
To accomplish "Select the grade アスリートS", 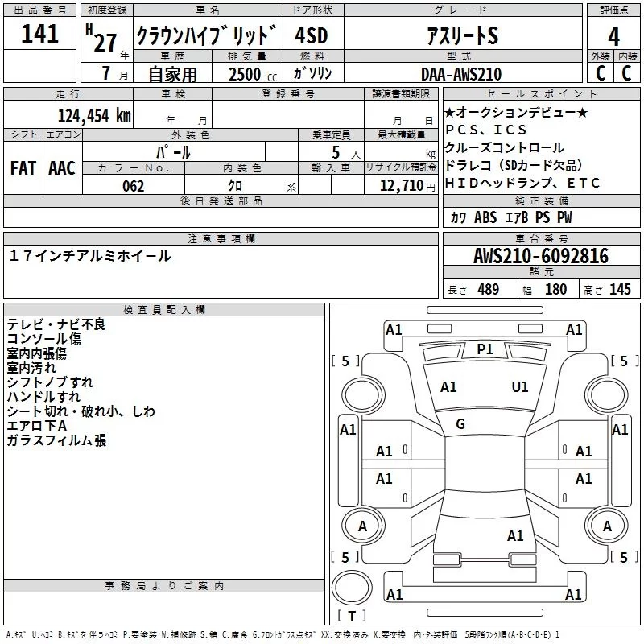I will coord(462,36).
